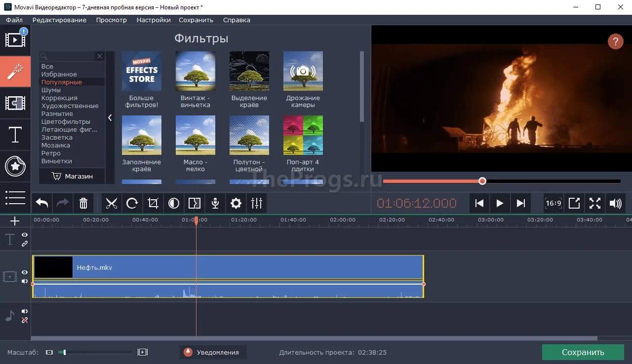The width and height of the screenshot is (632, 364).
Task: Select the Избранное filter category
Action: (59, 74)
